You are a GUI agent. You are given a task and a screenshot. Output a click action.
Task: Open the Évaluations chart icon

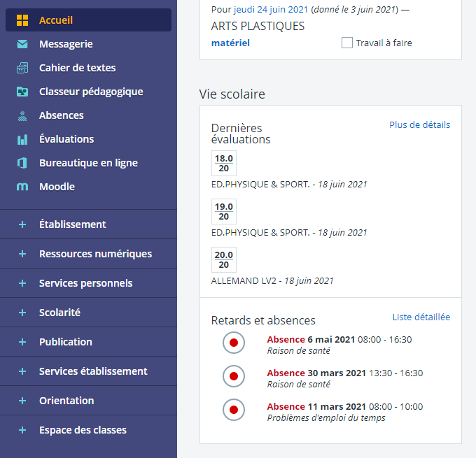[22, 139]
